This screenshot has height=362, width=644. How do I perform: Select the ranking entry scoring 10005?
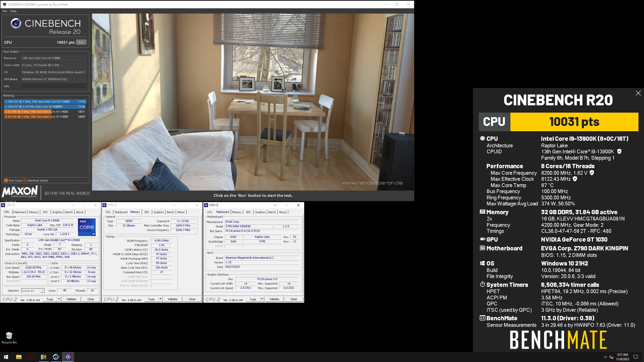[45, 117]
